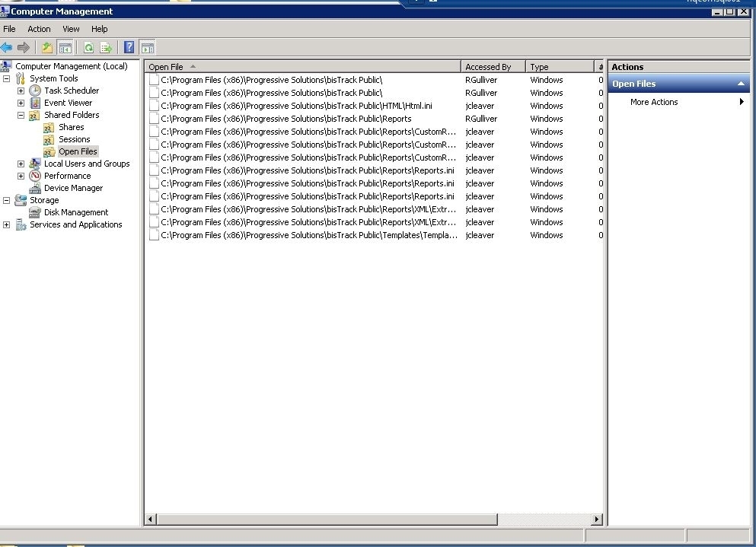Collapse the Shared Folders tree node
The width and height of the screenshot is (756, 547).
click(21, 115)
